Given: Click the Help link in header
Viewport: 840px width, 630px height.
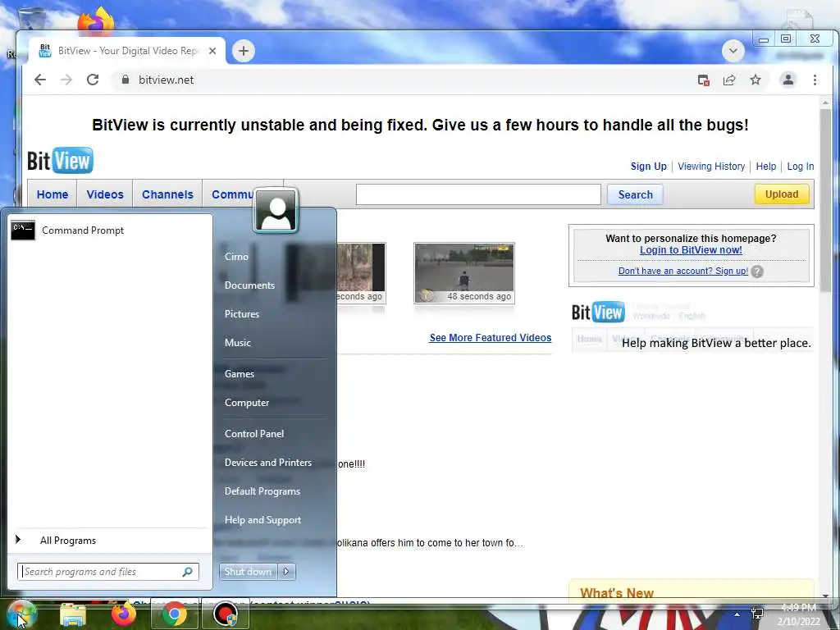Looking at the screenshot, I should [x=765, y=167].
